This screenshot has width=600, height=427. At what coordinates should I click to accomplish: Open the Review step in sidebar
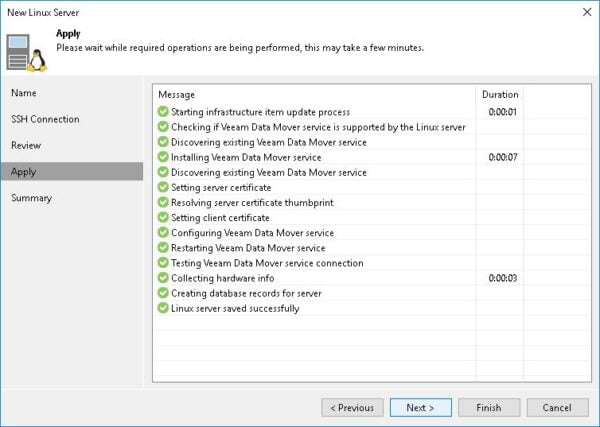coord(26,145)
